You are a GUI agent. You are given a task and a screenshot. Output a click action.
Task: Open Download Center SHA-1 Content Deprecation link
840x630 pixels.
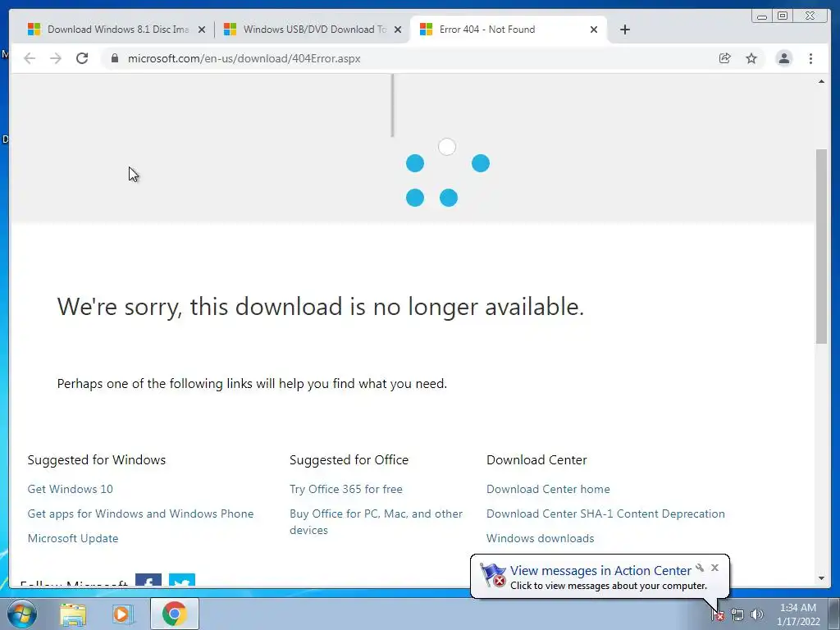(x=605, y=514)
